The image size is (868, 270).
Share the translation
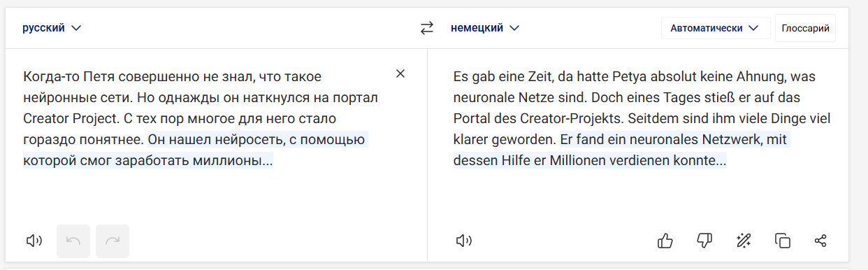821,241
